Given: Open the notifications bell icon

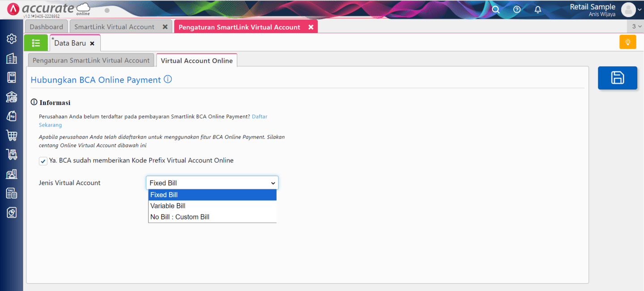Looking at the screenshot, I should point(538,9).
